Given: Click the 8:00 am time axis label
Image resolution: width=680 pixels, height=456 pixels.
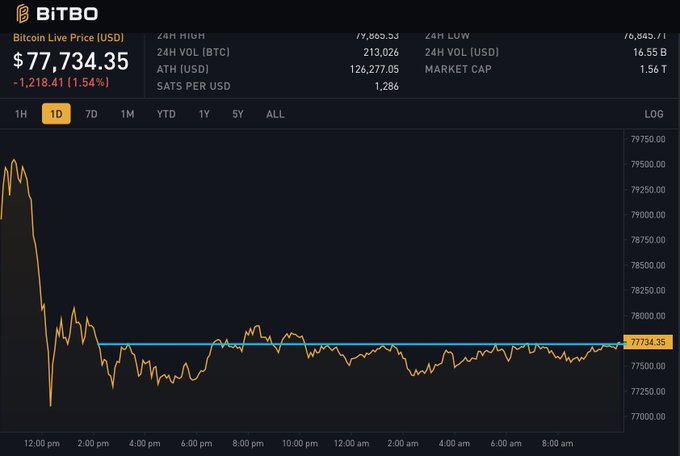Looking at the screenshot, I should click(x=557, y=443).
